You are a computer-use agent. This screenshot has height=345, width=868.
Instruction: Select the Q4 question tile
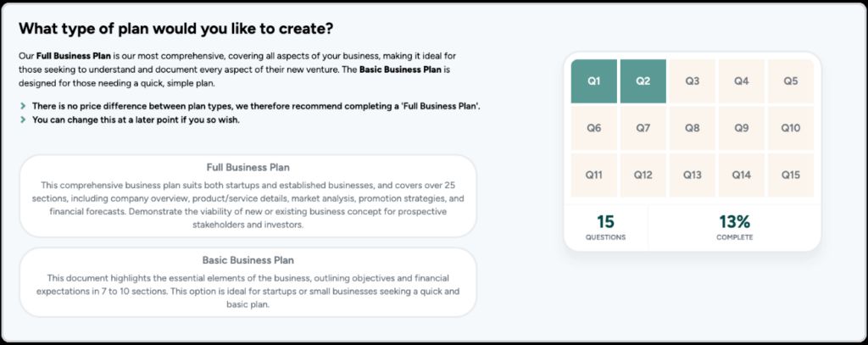(x=741, y=81)
